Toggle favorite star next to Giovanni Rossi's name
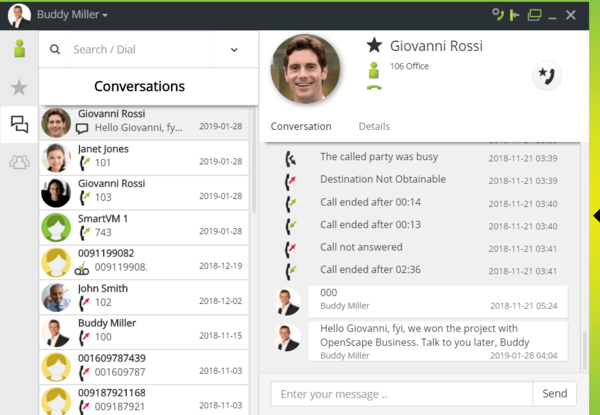This screenshot has width=600, height=415. (x=374, y=46)
